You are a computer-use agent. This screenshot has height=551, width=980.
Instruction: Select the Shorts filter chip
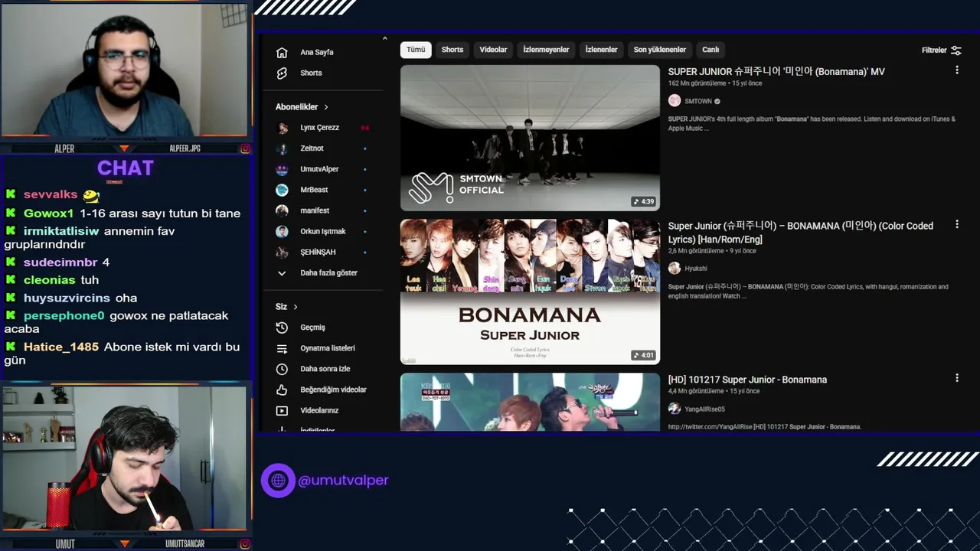[452, 50]
